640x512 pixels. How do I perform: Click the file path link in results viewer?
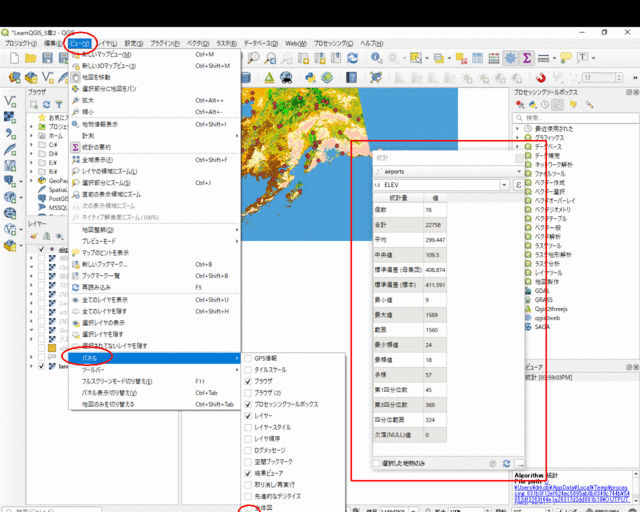click(571, 494)
